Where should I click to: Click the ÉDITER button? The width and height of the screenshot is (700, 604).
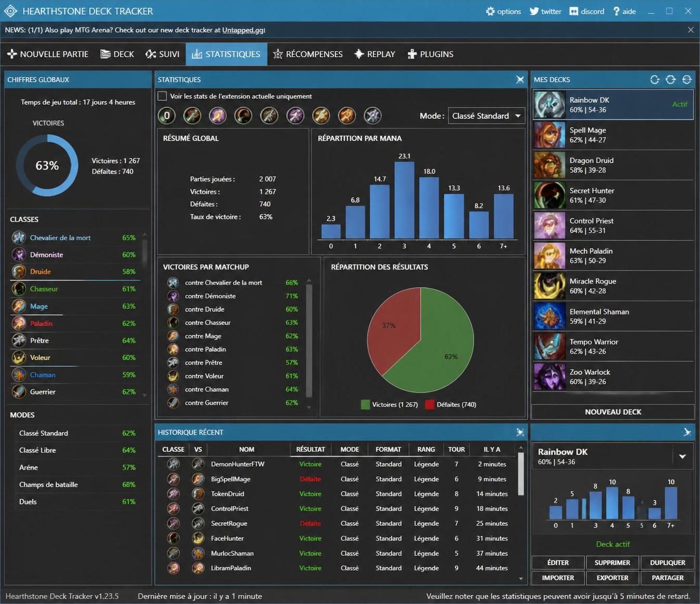coord(558,563)
